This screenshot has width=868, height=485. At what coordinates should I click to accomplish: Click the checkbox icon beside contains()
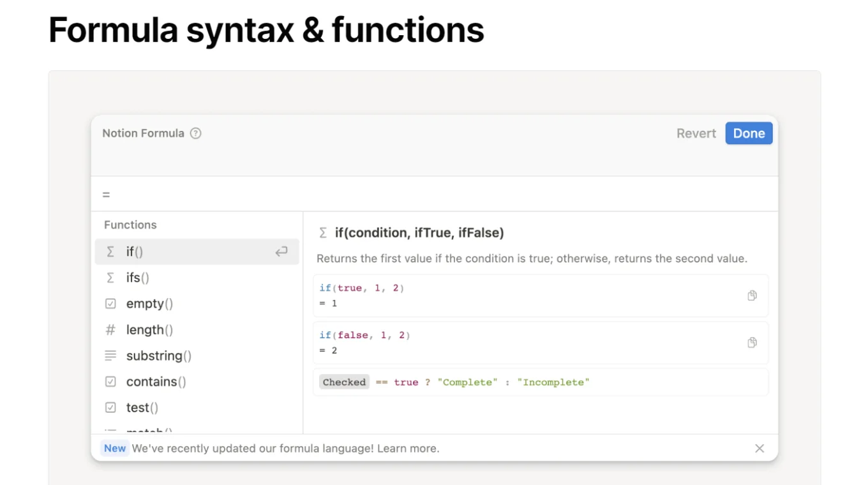tap(110, 382)
